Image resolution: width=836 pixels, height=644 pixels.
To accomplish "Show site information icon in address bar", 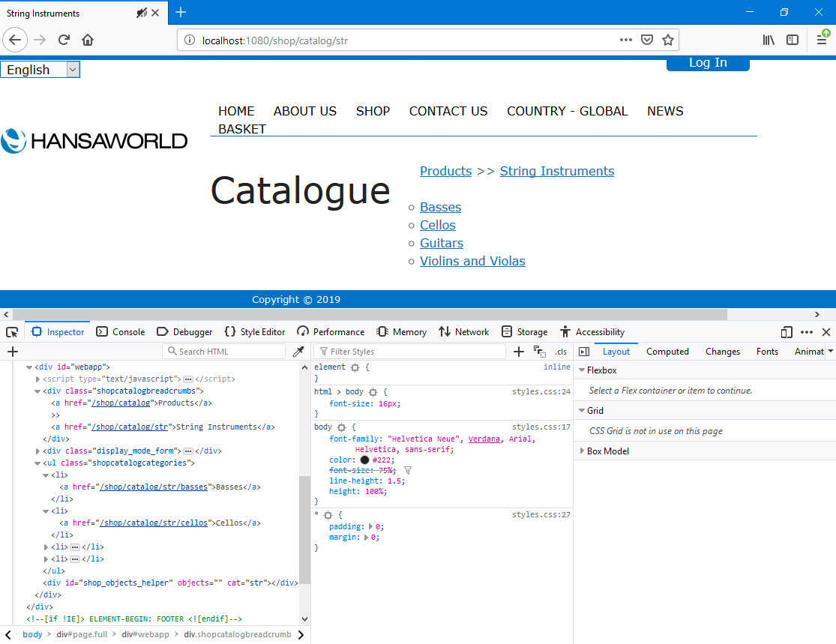I will 189,40.
